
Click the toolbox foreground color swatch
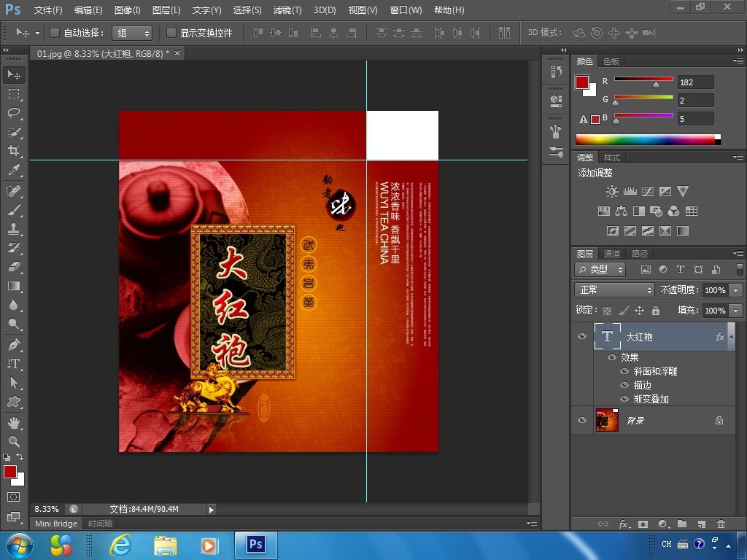pyautogui.click(x=9, y=472)
